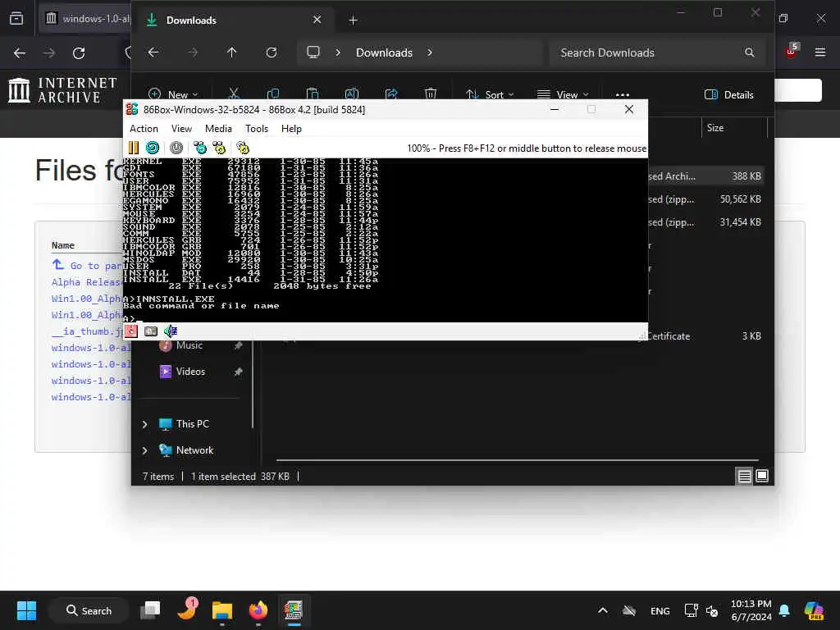Open Firefox application hamburger menu
This screenshot has height=630, width=840.
(x=820, y=52)
